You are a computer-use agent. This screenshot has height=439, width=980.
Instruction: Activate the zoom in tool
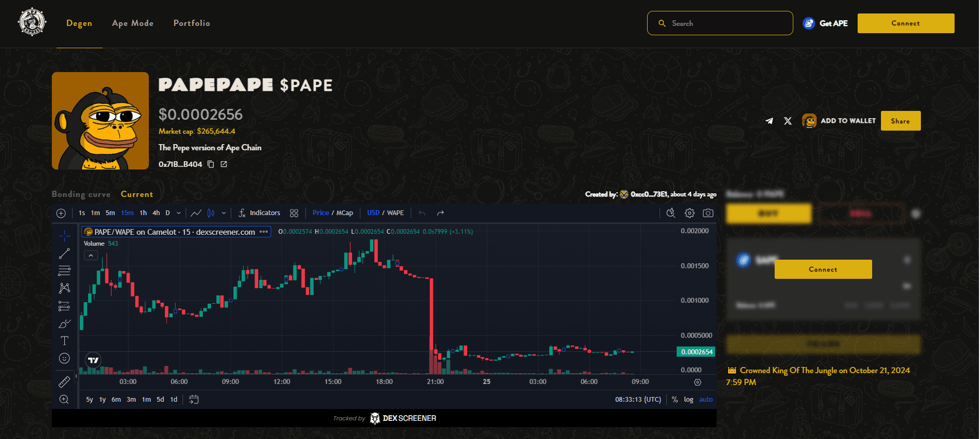tap(64, 399)
